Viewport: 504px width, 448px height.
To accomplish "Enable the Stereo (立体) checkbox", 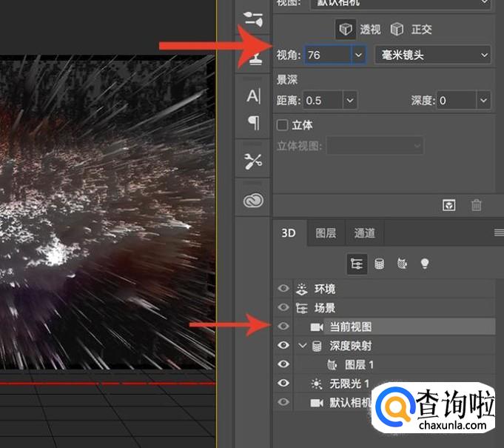I will click(x=282, y=125).
